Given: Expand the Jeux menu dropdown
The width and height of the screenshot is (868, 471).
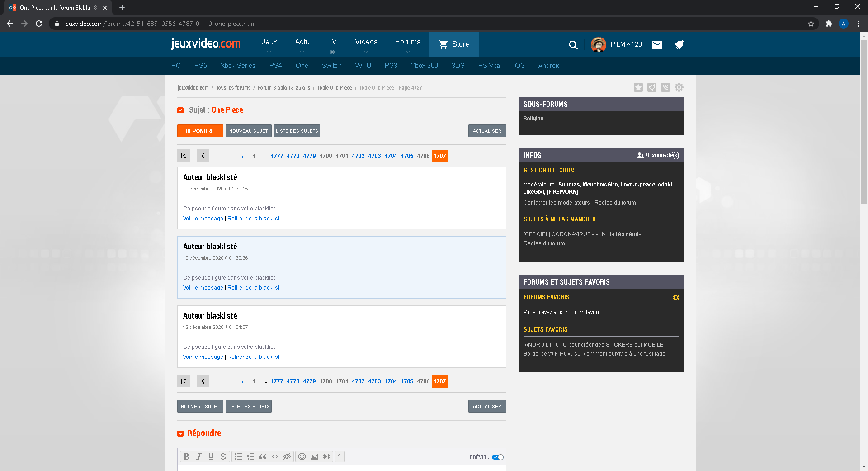Looking at the screenshot, I should coord(269,44).
